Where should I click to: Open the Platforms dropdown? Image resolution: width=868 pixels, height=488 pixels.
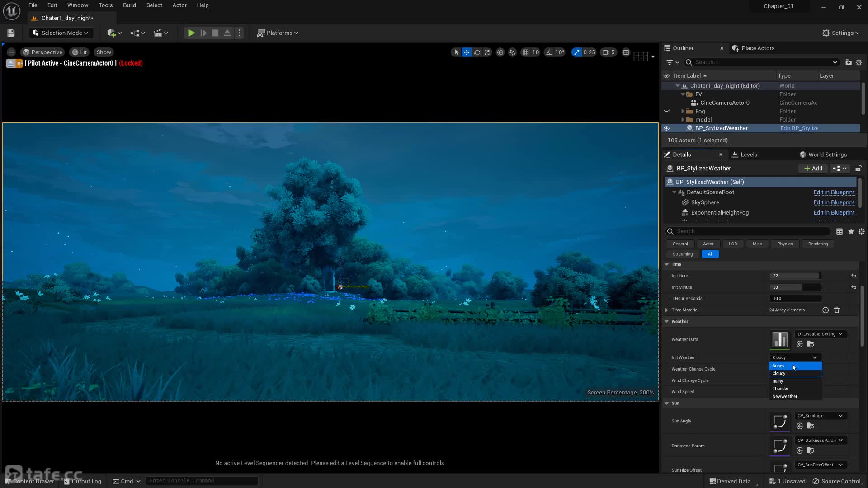pos(278,33)
